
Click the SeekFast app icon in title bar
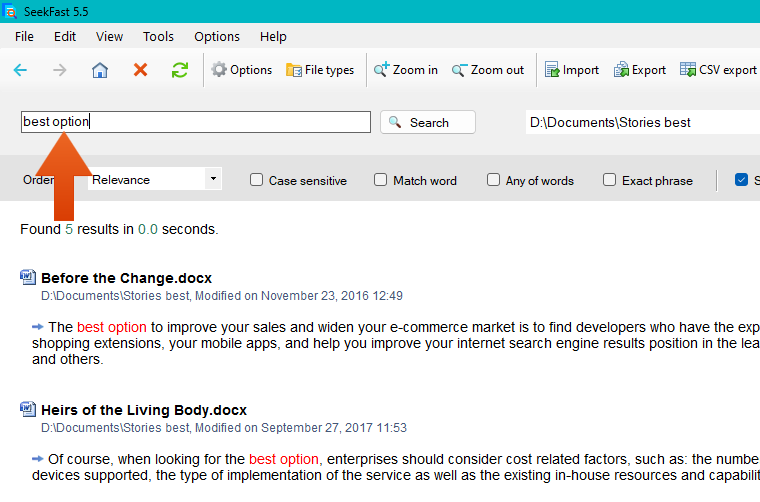click(9, 11)
